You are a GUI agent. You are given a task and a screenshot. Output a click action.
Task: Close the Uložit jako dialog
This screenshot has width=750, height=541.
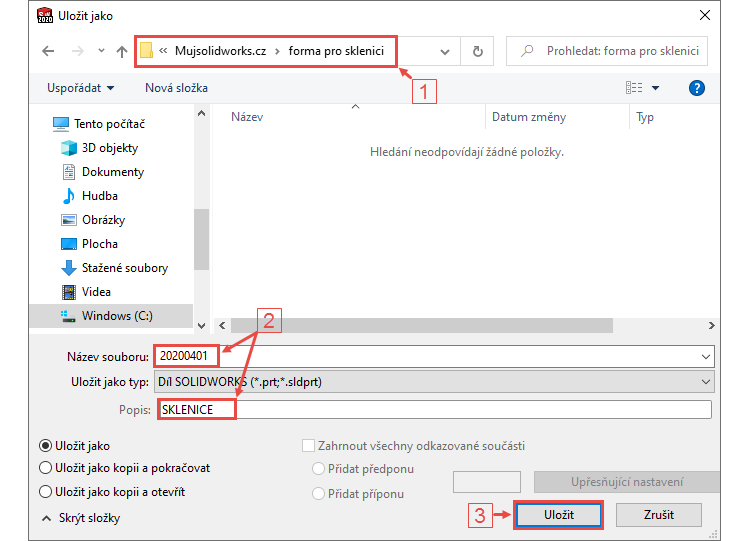pos(705,15)
